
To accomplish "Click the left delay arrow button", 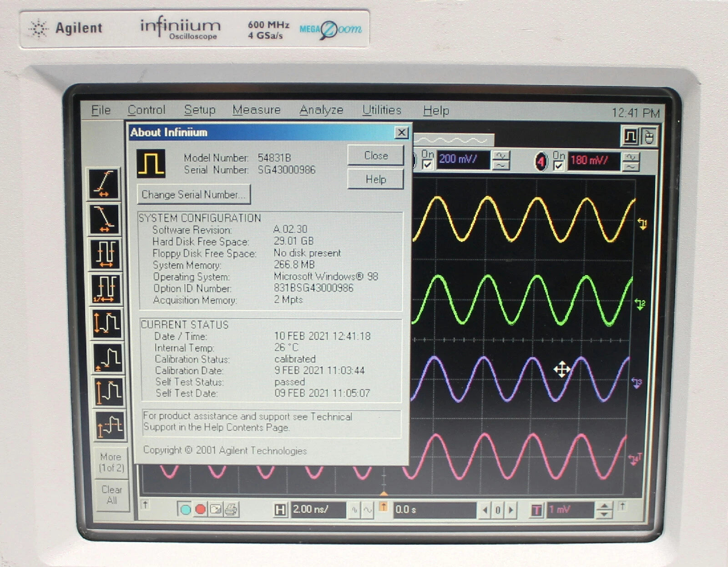I will pyautogui.click(x=485, y=511).
